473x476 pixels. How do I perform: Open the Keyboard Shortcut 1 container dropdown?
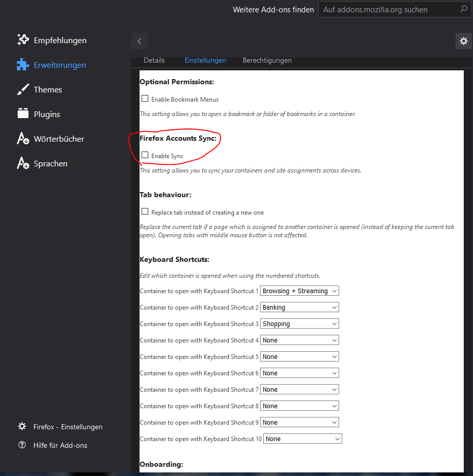pos(300,291)
